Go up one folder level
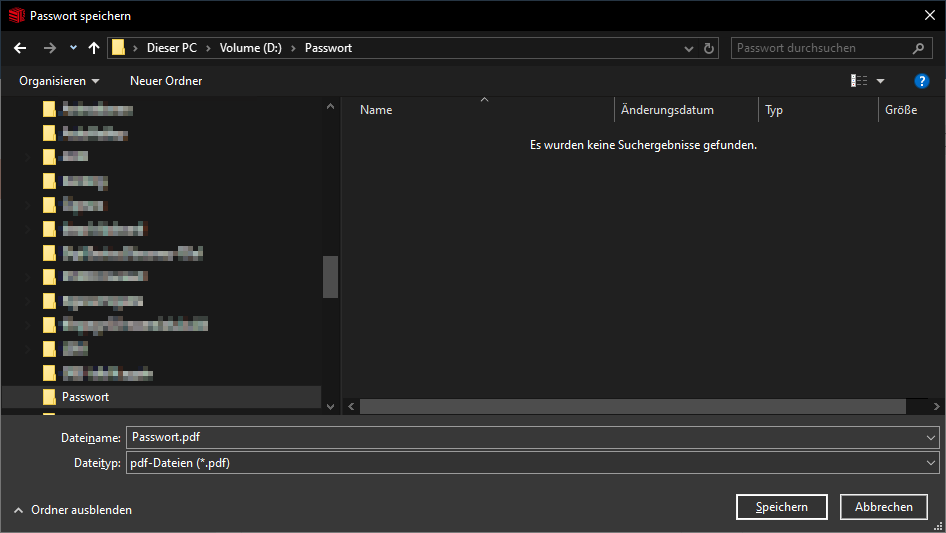Image resolution: width=946 pixels, height=533 pixels. tap(94, 48)
